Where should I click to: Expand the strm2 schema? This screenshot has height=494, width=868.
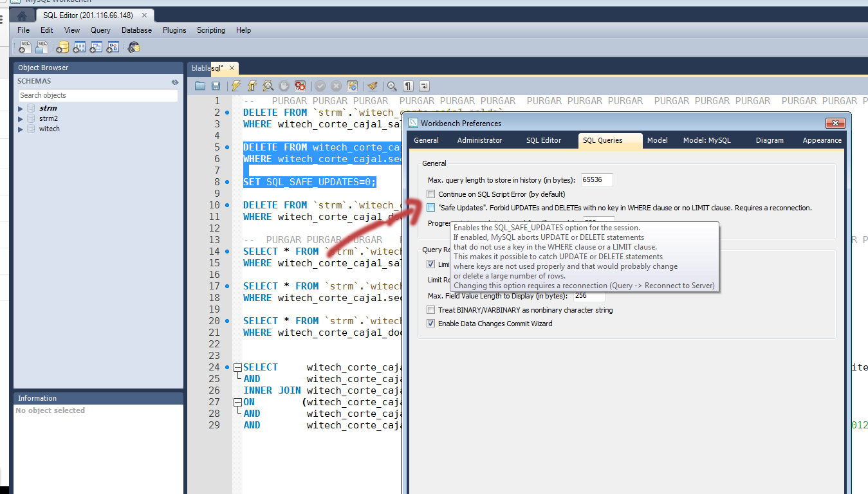pos(21,119)
